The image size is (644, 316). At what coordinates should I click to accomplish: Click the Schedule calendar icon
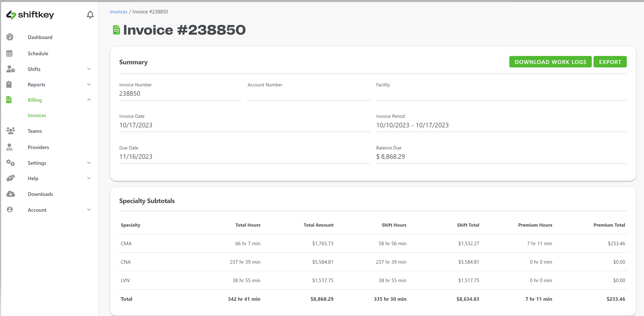[9, 53]
